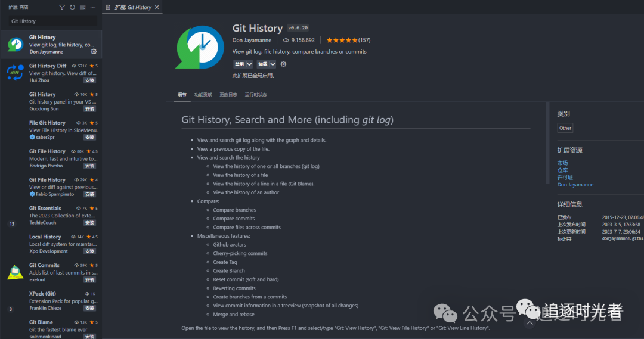Open the extensions panel more actions menu
The width and height of the screenshot is (644, 339).
pyautogui.click(x=93, y=7)
